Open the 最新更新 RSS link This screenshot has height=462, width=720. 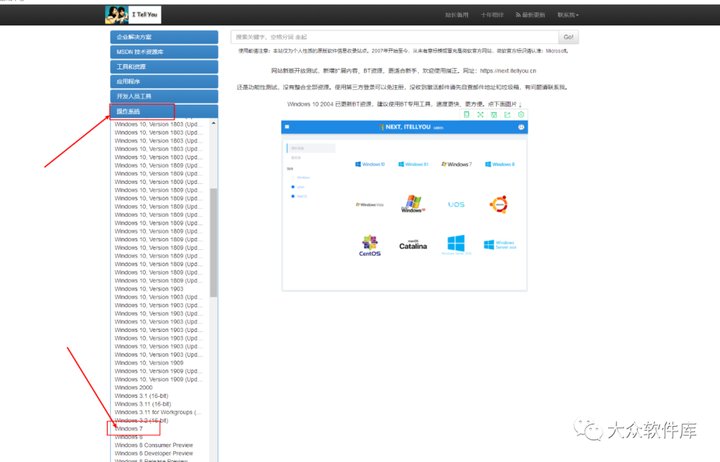(x=530, y=15)
